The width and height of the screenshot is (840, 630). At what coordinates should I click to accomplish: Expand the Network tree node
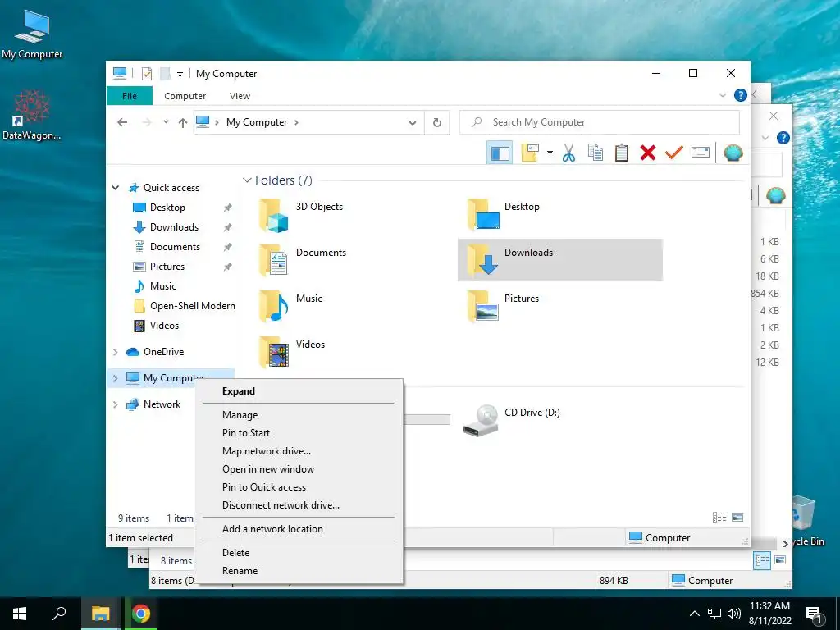pos(115,404)
